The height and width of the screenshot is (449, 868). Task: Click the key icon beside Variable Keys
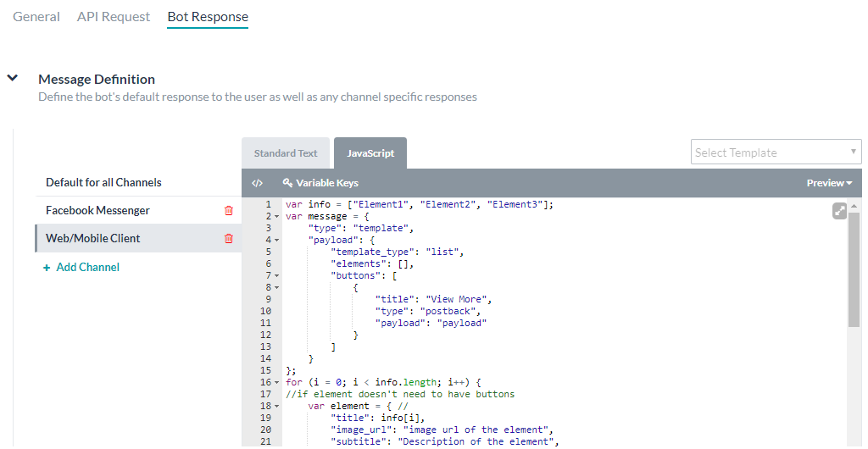(x=287, y=183)
